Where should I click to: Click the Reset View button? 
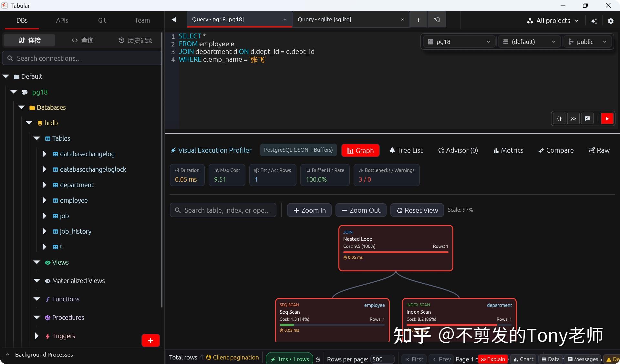(417, 210)
